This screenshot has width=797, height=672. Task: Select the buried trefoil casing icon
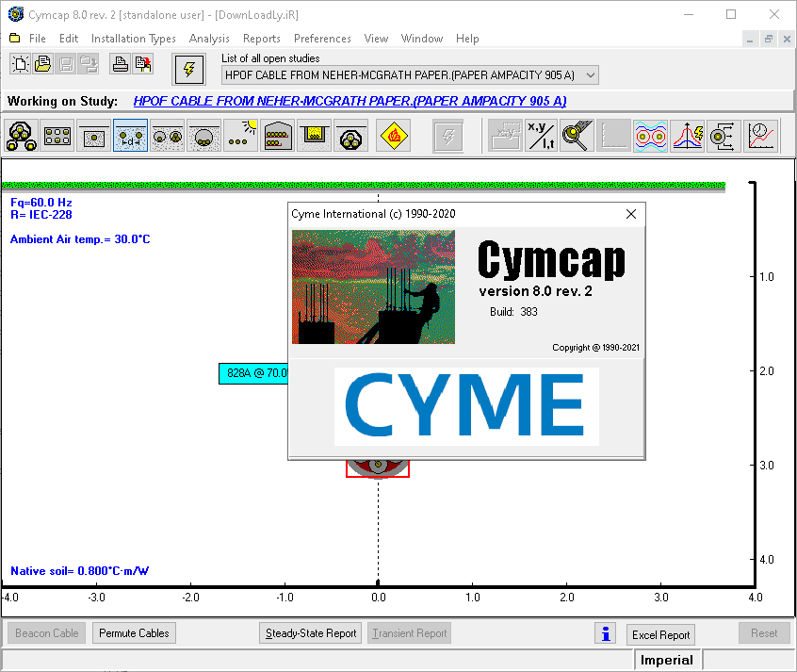point(350,136)
